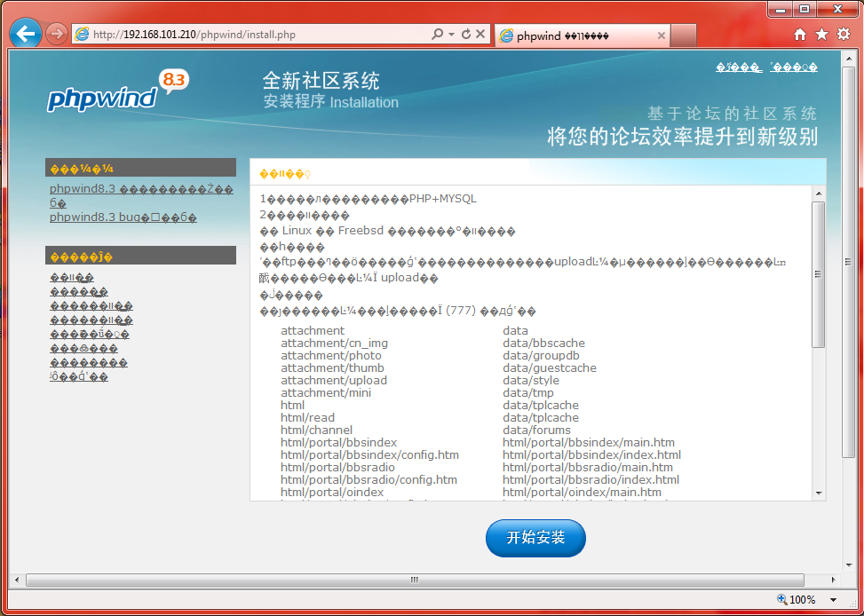This screenshot has width=864, height=616.
Task: Click the 开始安装 install button
Action: point(535,538)
